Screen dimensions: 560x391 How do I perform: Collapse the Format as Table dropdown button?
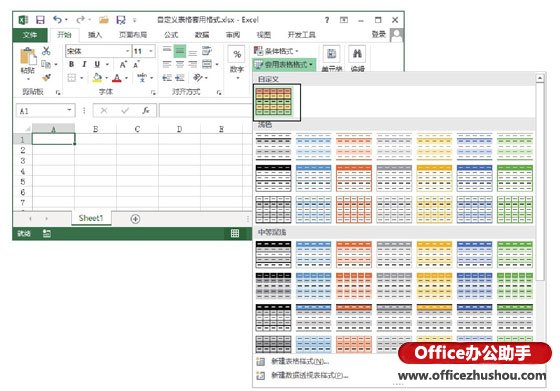(284, 65)
